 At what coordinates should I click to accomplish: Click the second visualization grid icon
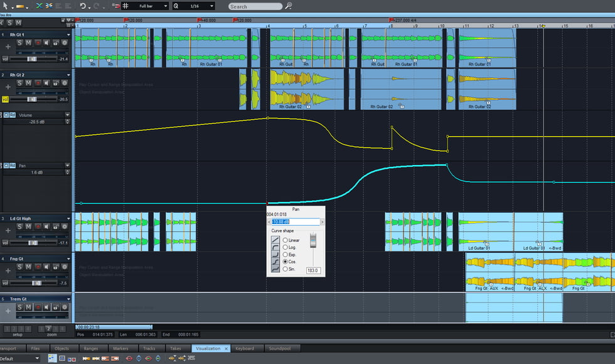pos(62,358)
